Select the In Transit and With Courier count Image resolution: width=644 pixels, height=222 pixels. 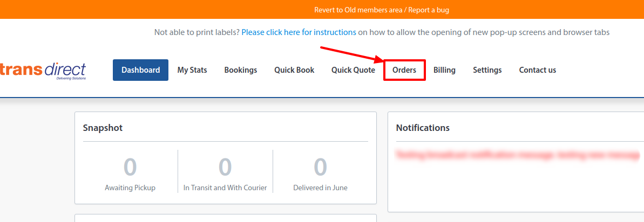pyautogui.click(x=225, y=167)
